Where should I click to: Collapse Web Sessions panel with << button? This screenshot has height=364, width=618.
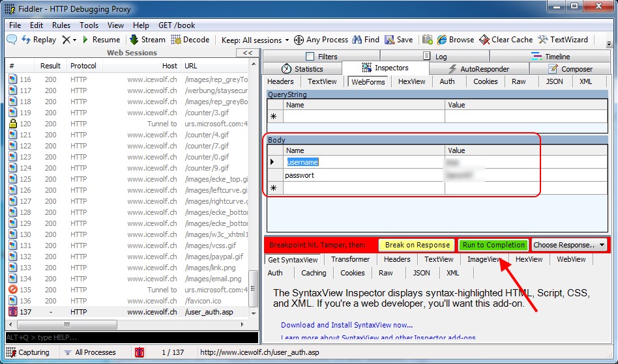tap(248, 53)
